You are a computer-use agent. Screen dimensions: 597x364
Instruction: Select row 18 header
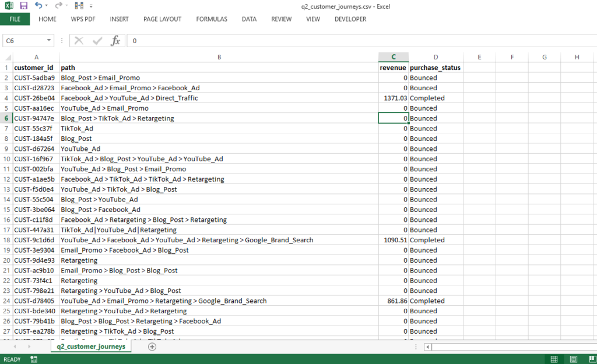(6, 240)
